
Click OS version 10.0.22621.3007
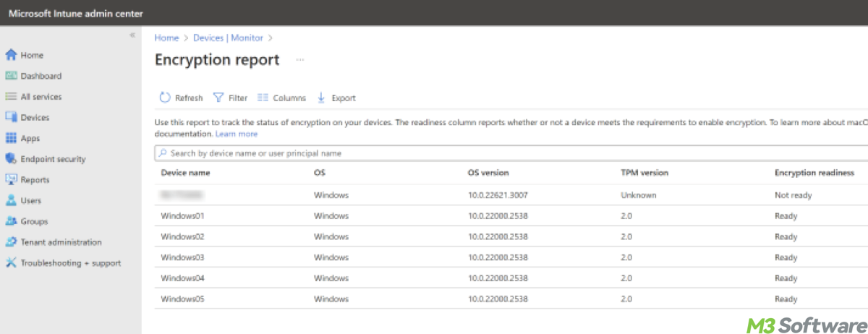(498, 195)
